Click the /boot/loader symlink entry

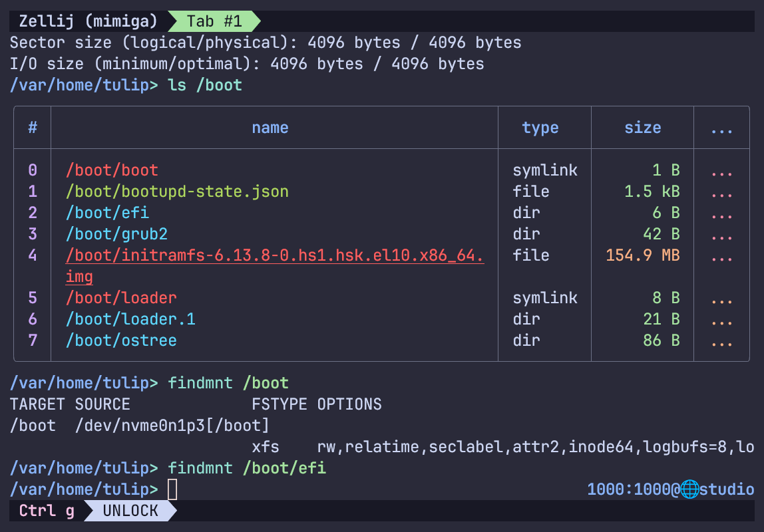(x=121, y=298)
